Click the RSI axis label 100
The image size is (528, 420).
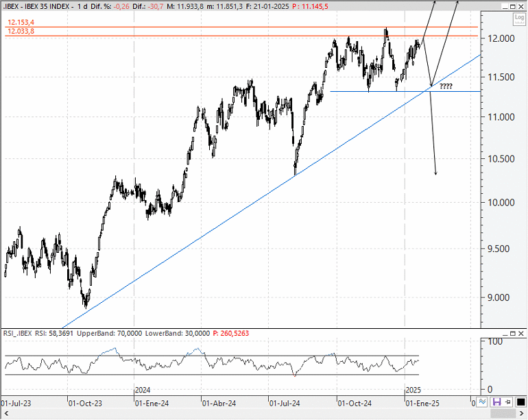(x=495, y=342)
